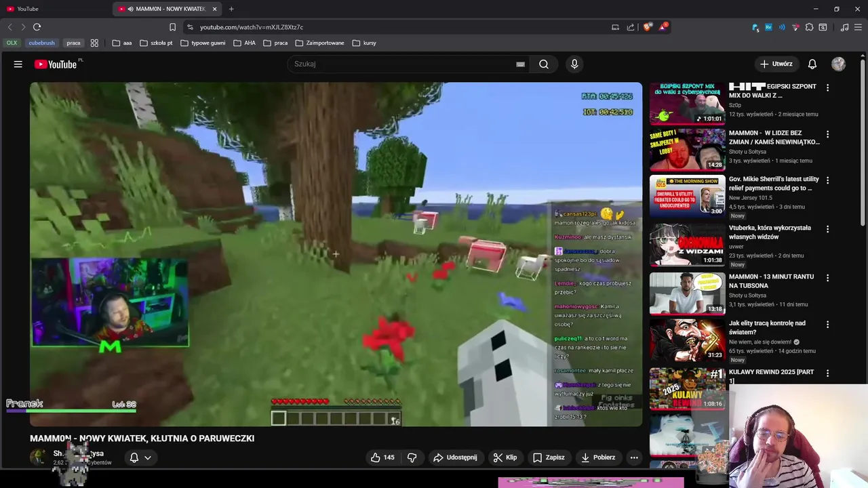Open the szkoła pt bookmark folder
The height and width of the screenshot is (488, 868).
click(156, 43)
